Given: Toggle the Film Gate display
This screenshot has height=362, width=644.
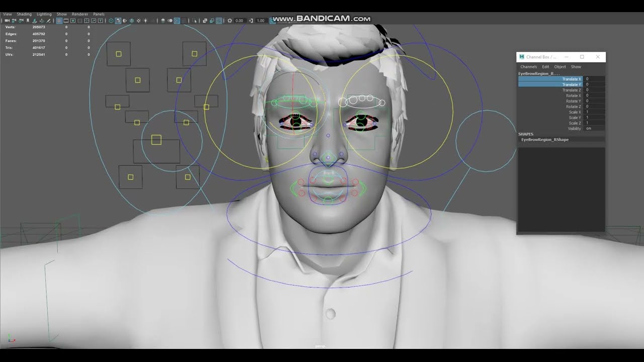Looking at the screenshot, I should (x=66, y=21).
